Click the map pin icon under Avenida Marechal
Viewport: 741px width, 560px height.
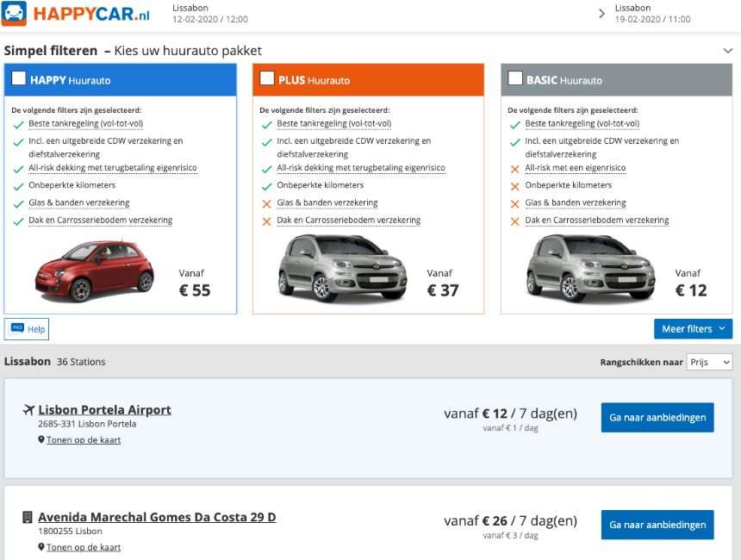(x=41, y=547)
